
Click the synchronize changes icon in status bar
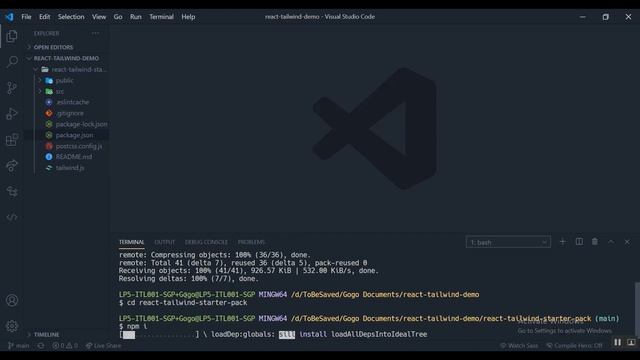(x=41, y=345)
